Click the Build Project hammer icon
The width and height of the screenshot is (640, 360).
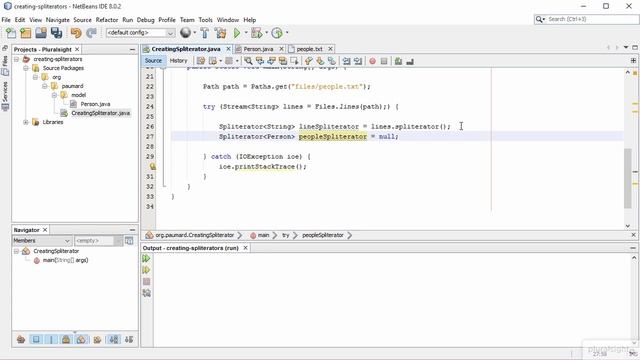205,33
